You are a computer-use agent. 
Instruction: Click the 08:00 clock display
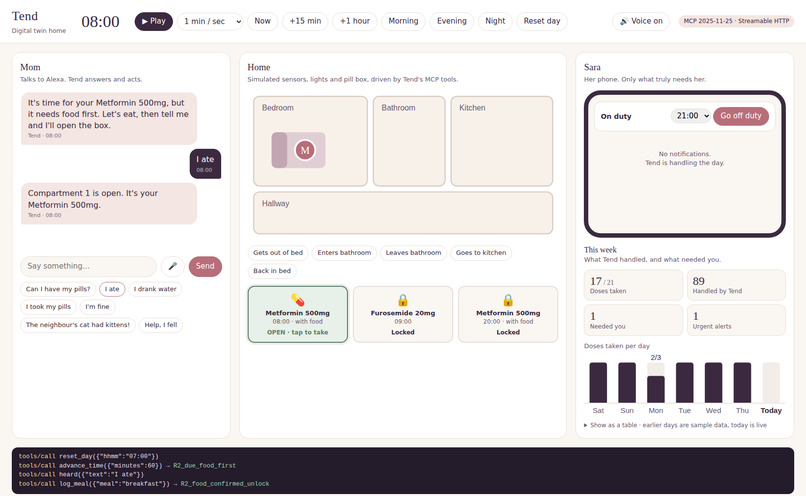100,22
